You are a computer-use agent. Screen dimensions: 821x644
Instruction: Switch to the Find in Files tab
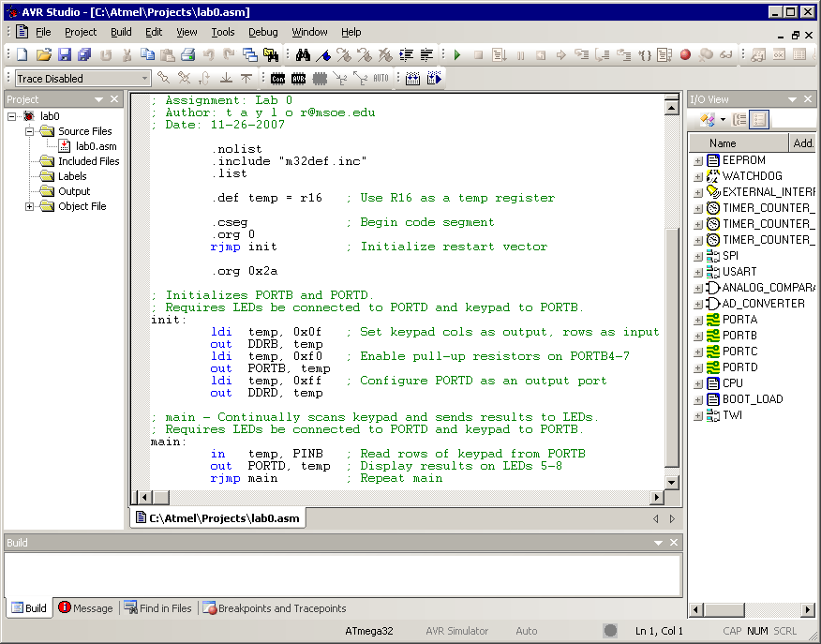[x=158, y=608]
